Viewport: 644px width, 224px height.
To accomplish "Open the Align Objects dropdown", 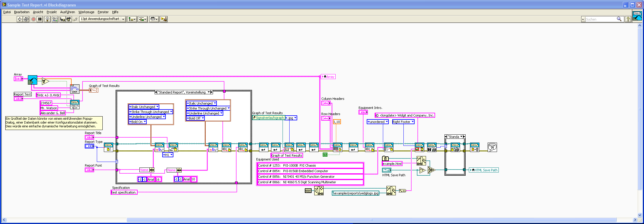I will [132, 19].
